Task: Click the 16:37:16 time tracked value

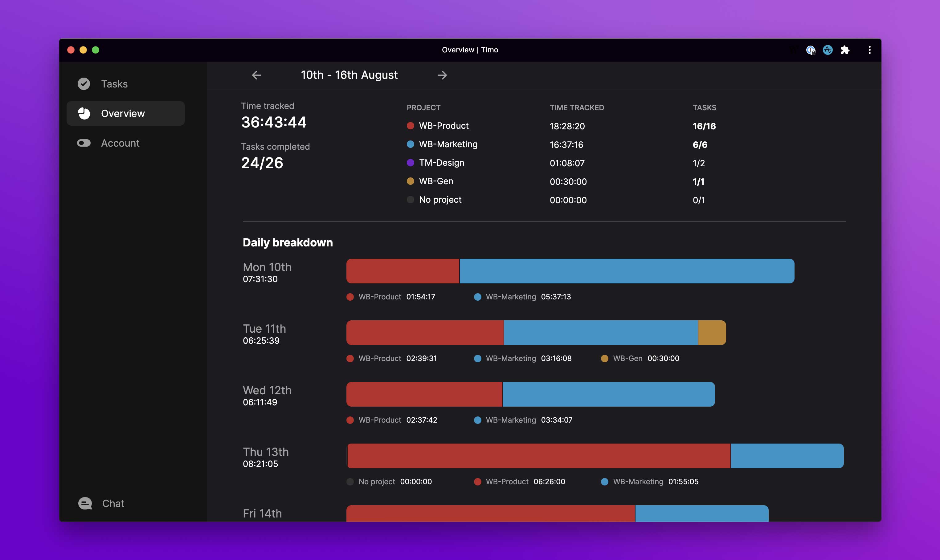Action: click(x=566, y=144)
